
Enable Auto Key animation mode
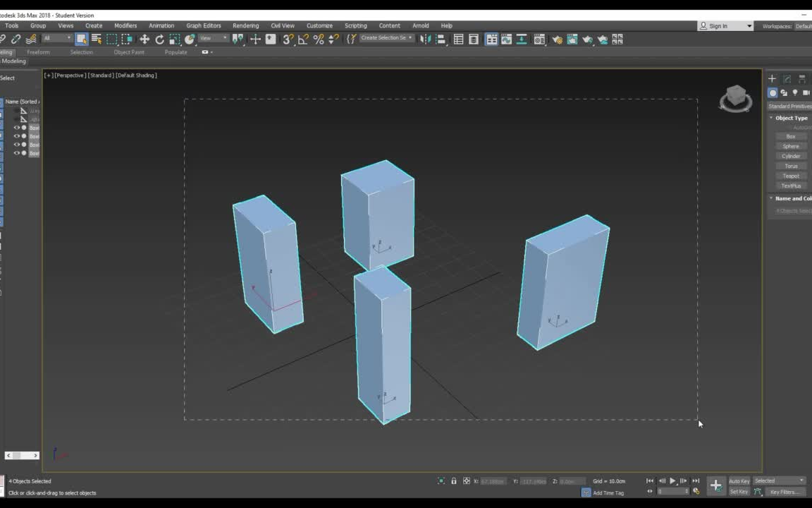pos(739,481)
